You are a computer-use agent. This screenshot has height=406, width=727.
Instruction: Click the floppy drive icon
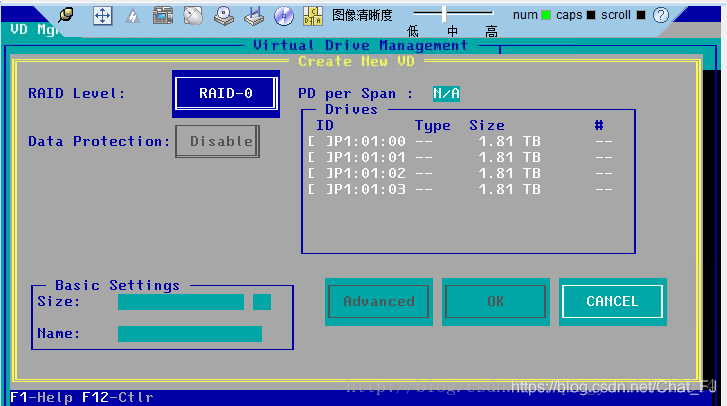(254, 16)
